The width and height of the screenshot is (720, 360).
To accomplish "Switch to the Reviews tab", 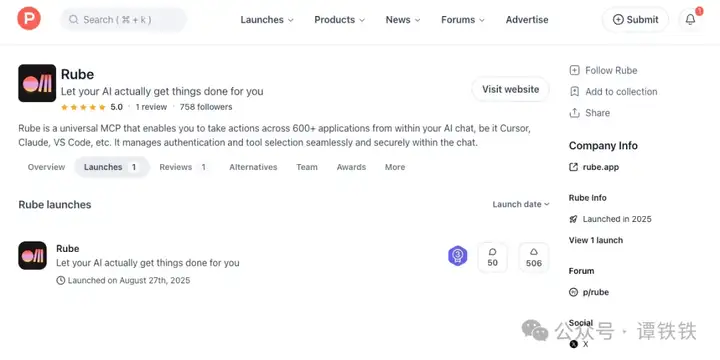I will [185, 167].
